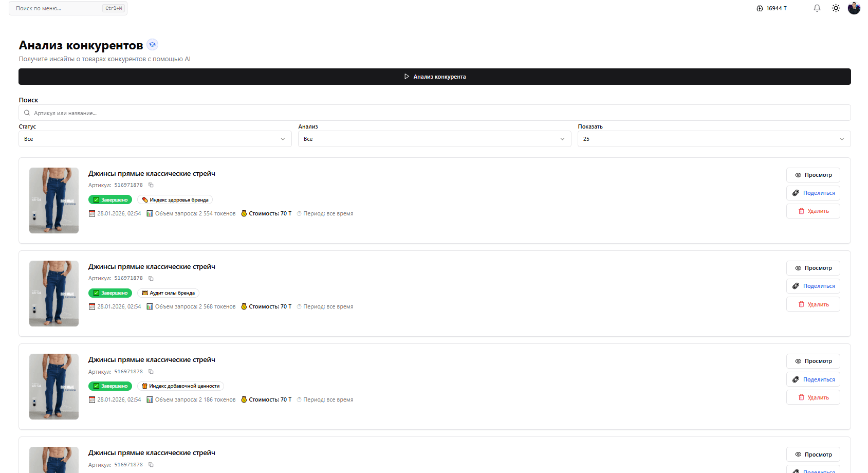The image size is (868, 473).
Task: Click the Индекс здоровья бренда tag
Action: 175,200
